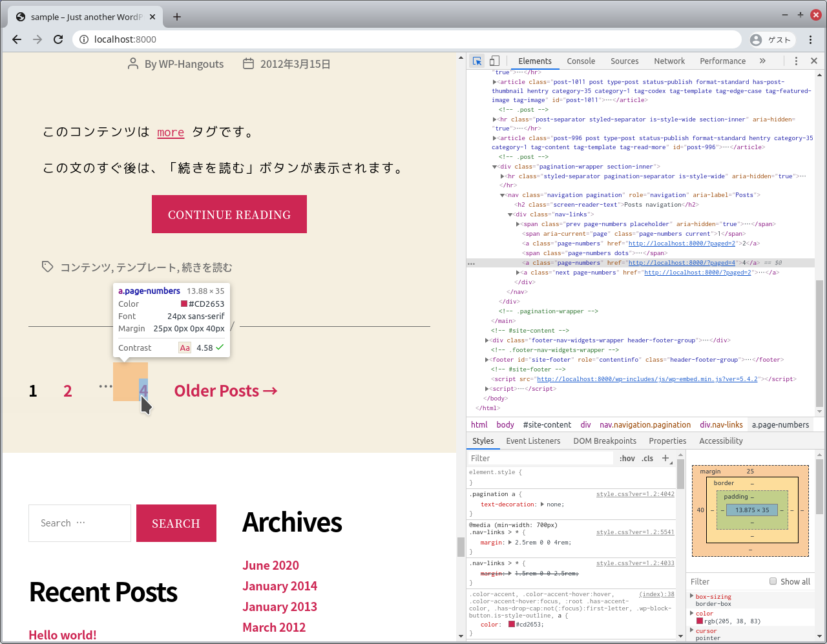The height and width of the screenshot is (644, 827).
Task: Click the Continue Reading button
Action: click(229, 214)
